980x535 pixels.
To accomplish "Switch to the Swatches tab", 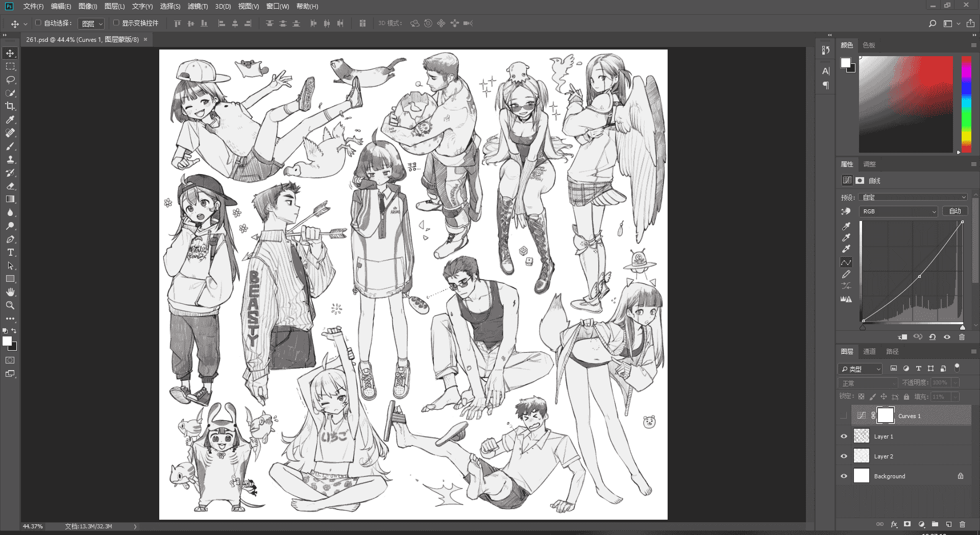I will 869,45.
